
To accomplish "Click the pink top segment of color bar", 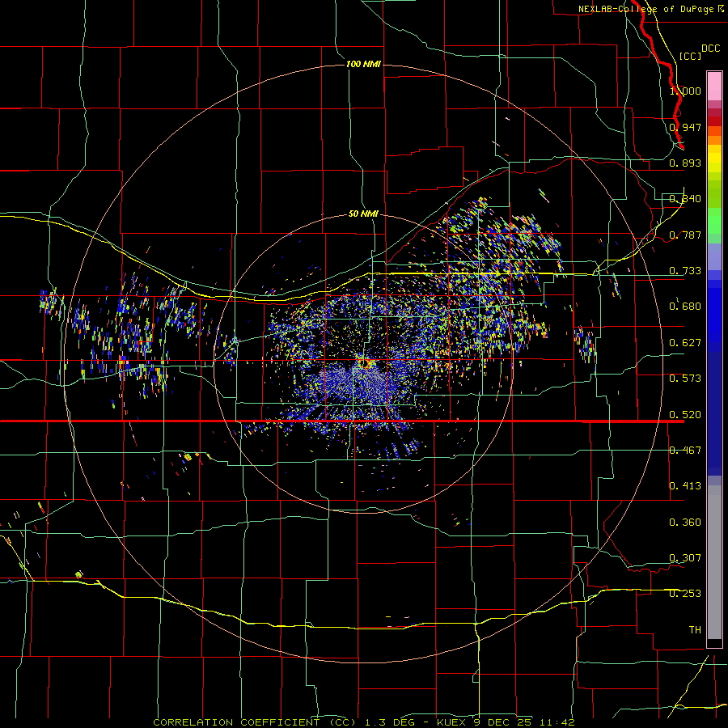I will pos(714,87).
